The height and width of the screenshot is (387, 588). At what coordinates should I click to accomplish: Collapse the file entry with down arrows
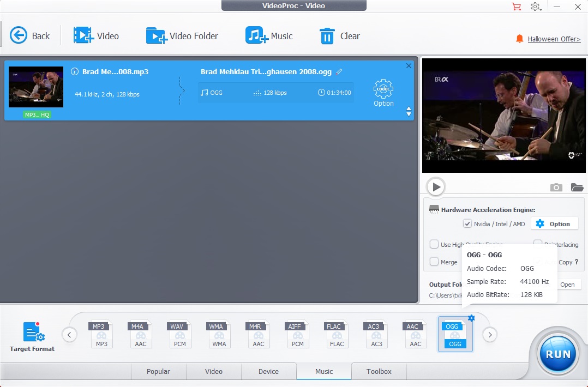click(x=409, y=113)
